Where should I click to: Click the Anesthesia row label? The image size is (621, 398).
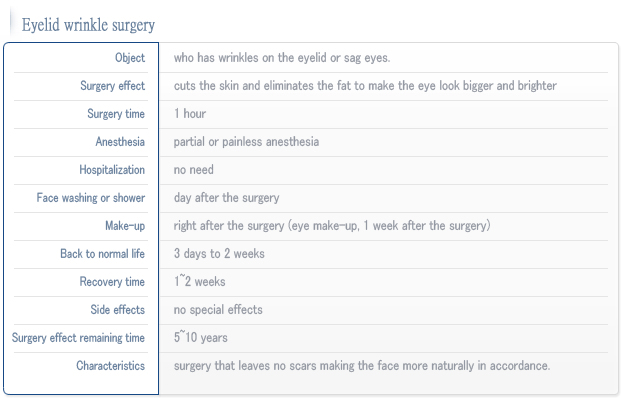pyautogui.click(x=120, y=142)
